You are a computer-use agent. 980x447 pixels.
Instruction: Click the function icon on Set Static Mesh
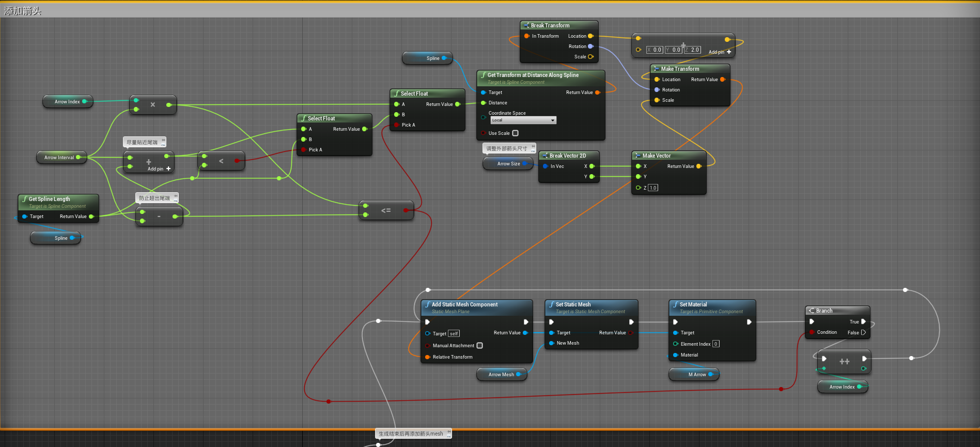coord(551,304)
